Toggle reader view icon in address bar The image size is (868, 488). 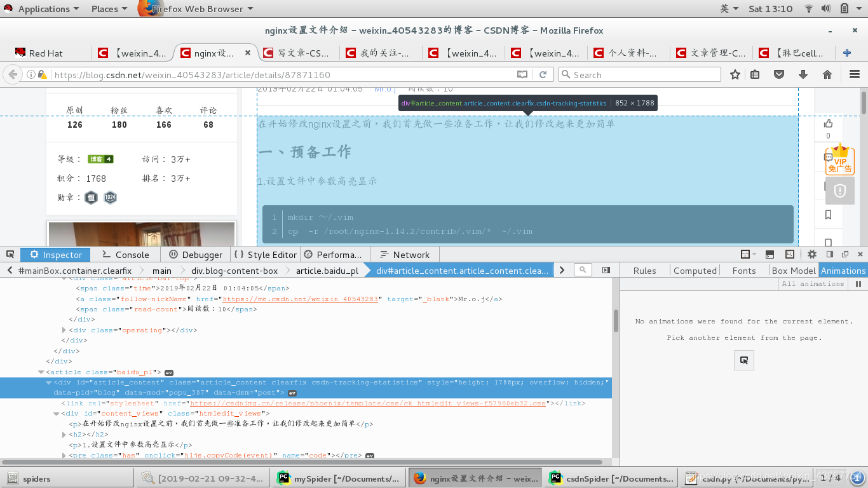coord(522,74)
